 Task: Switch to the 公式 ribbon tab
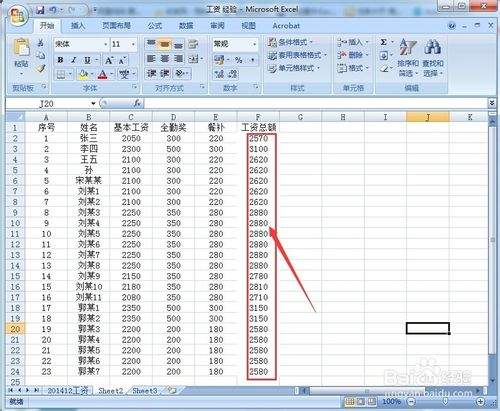[155, 26]
